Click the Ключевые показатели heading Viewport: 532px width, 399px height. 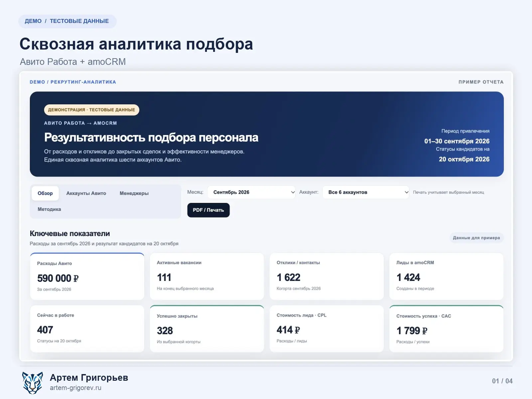(70, 233)
